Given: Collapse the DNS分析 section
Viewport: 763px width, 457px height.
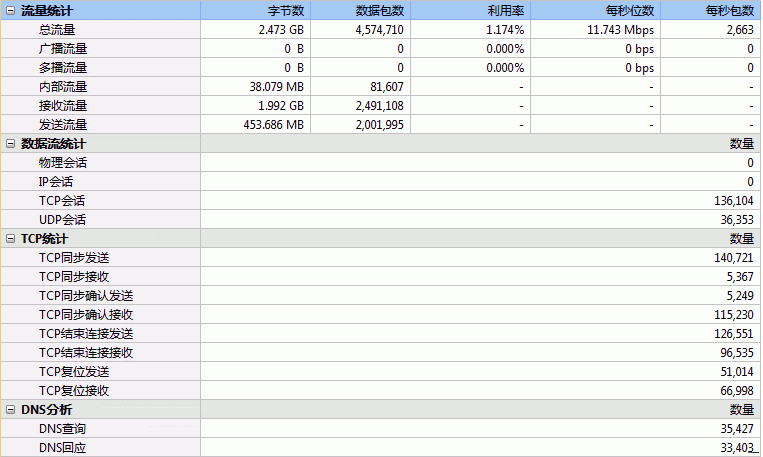Looking at the screenshot, I should coord(10,410).
